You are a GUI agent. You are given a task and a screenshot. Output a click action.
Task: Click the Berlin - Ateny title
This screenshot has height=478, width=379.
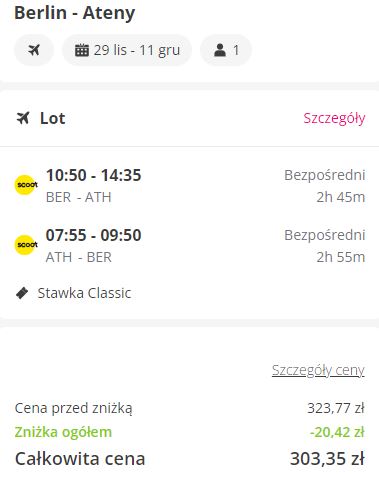pos(75,13)
